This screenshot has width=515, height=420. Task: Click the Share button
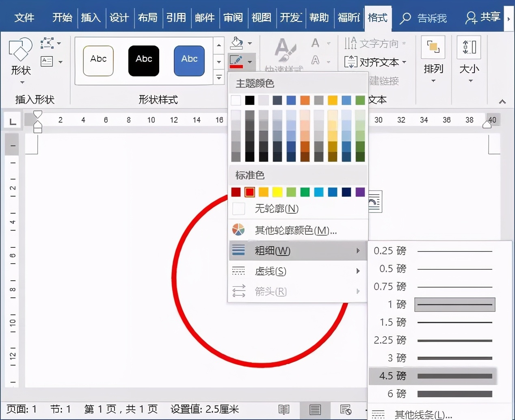tap(483, 17)
